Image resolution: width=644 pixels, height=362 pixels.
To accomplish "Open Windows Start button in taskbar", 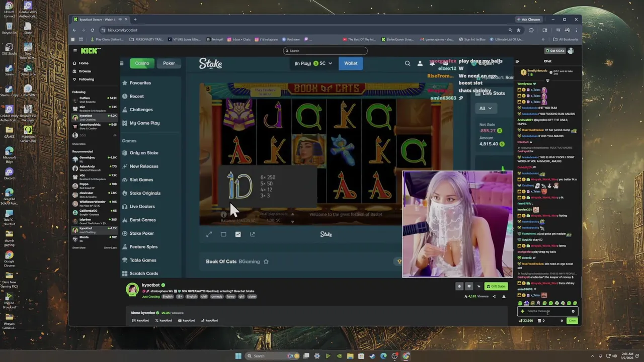I will 238,356.
